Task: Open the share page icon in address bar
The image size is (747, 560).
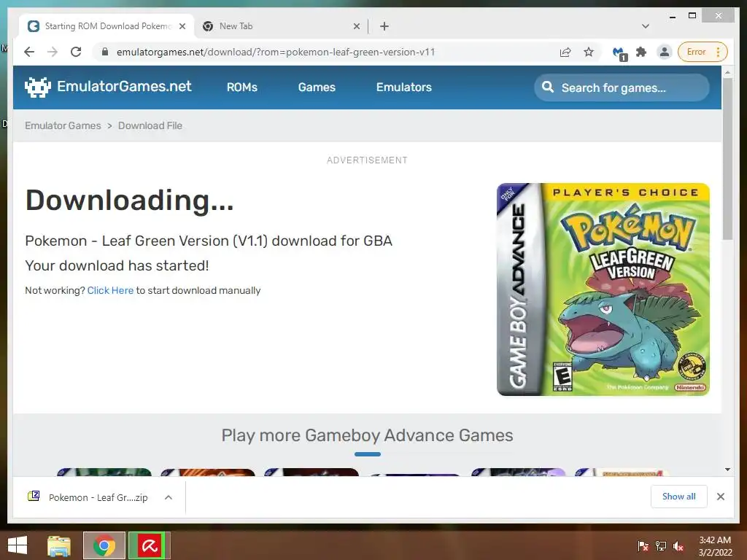Action: click(565, 52)
